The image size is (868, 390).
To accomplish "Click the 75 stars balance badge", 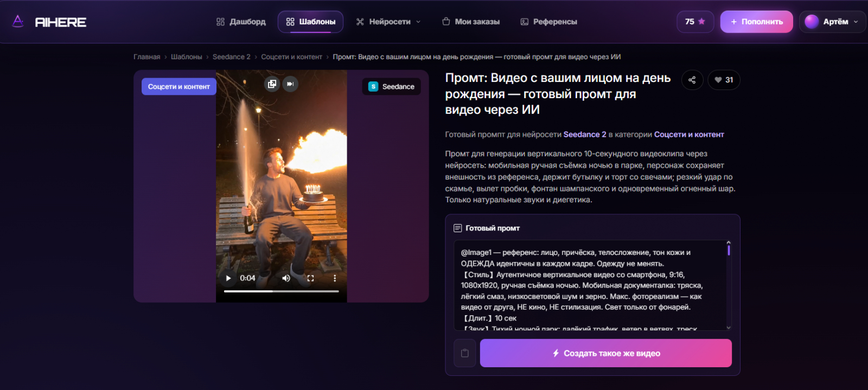I will pyautogui.click(x=695, y=22).
